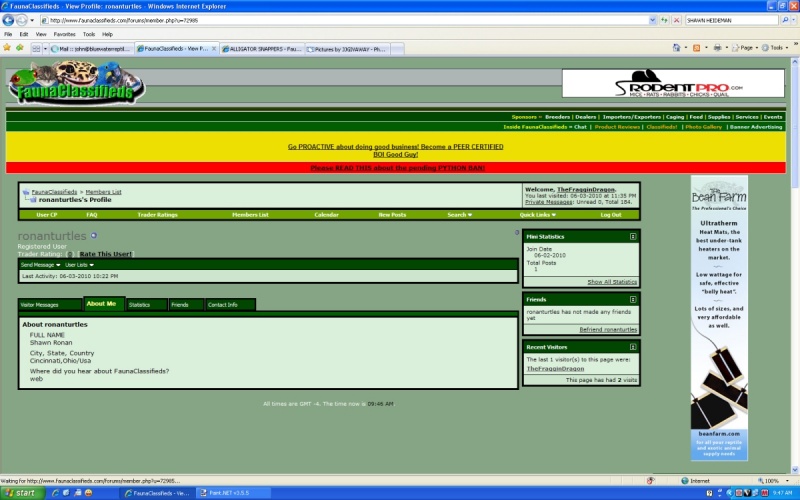Open the address bar history dropdown
Screen dimensions: 800x500
point(653,20)
